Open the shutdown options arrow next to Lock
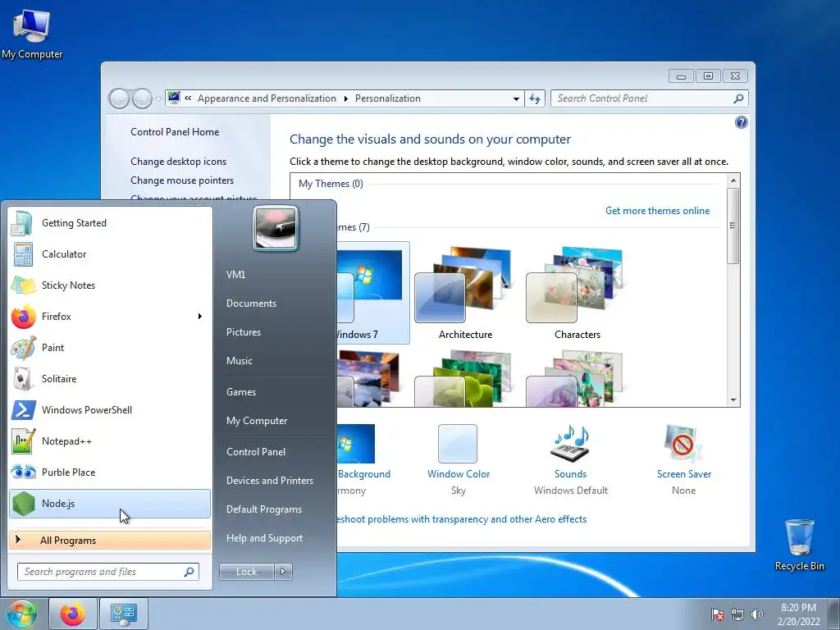 click(x=283, y=572)
